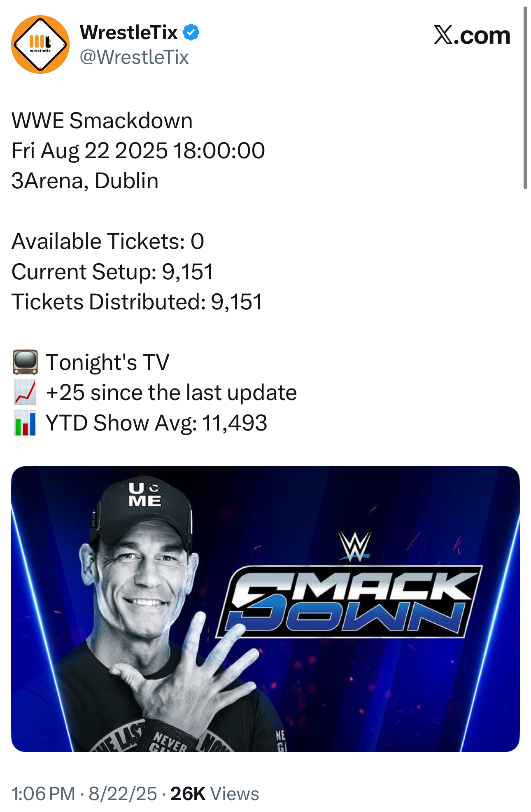Click the "3Arena, Dublin" venue text
Screen dimensions: 531x812
[85, 181]
